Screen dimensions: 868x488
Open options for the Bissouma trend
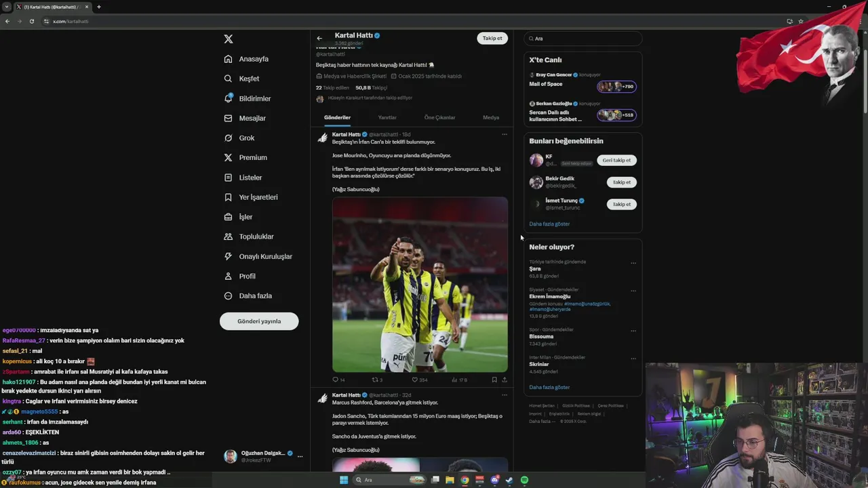tap(633, 331)
